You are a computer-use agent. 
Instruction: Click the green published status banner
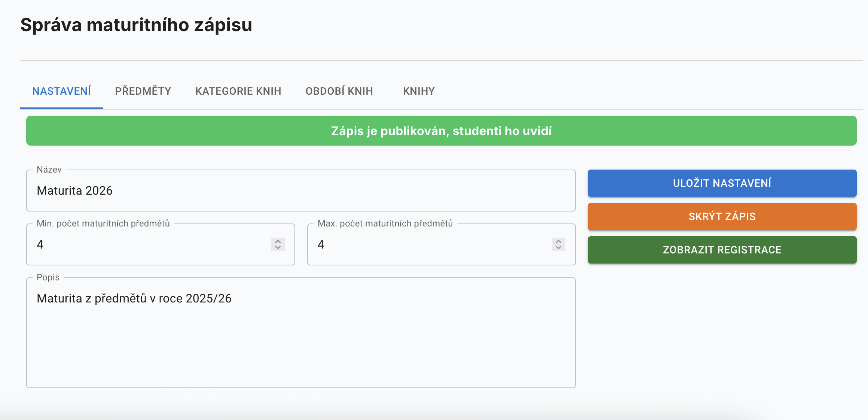(x=441, y=131)
